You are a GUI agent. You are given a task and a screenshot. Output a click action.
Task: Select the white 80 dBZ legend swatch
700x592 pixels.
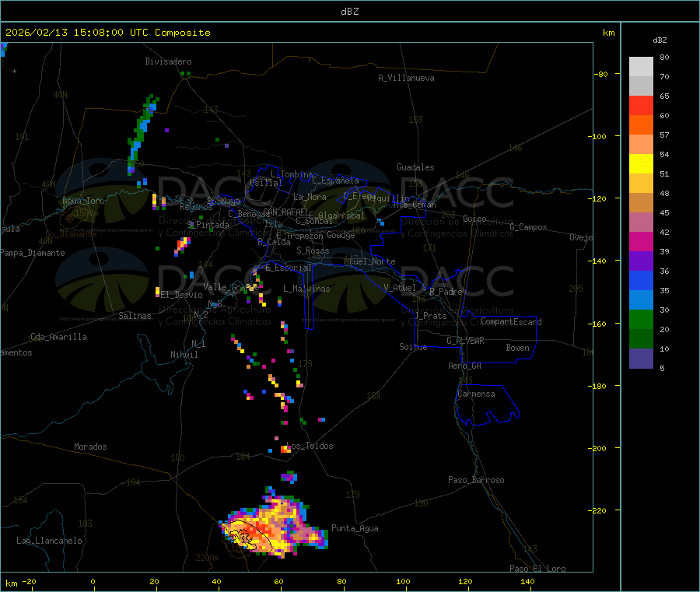click(641, 67)
